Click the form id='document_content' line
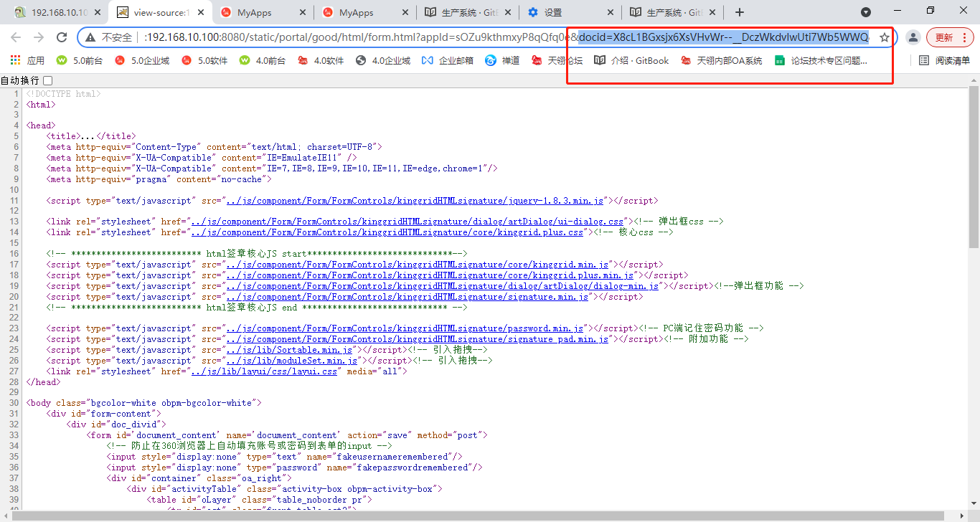The image size is (980, 522). [x=287, y=435]
